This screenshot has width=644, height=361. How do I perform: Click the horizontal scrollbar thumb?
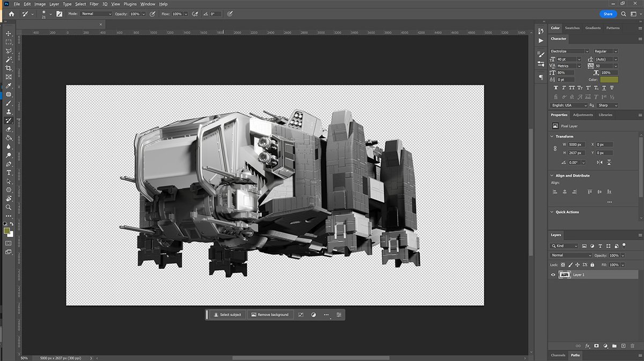311,358
